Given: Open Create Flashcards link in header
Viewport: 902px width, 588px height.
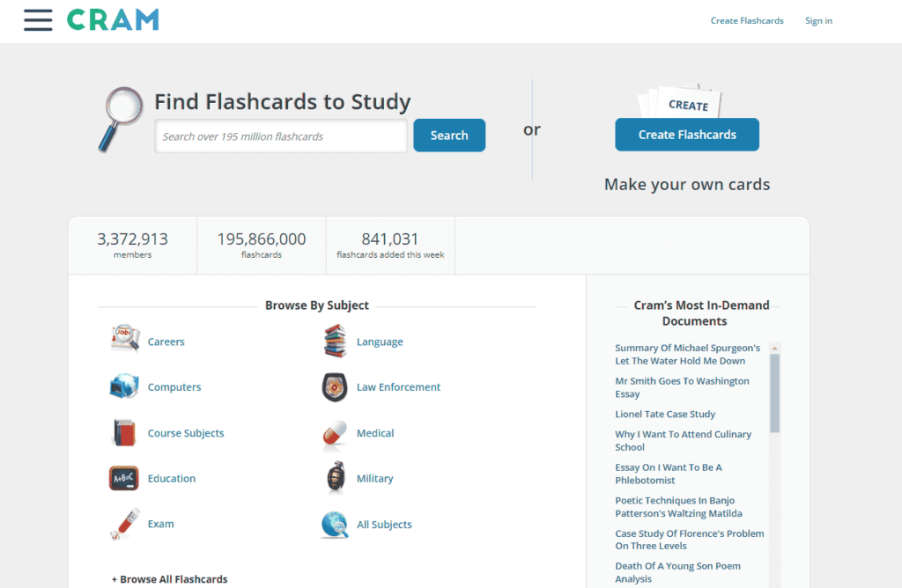Looking at the screenshot, I should [747, 21].
